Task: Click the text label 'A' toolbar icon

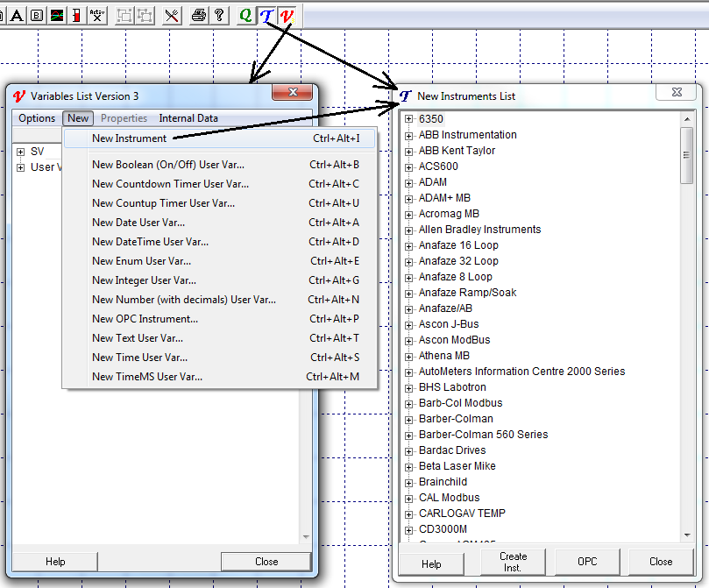Action: pos(17,15)
